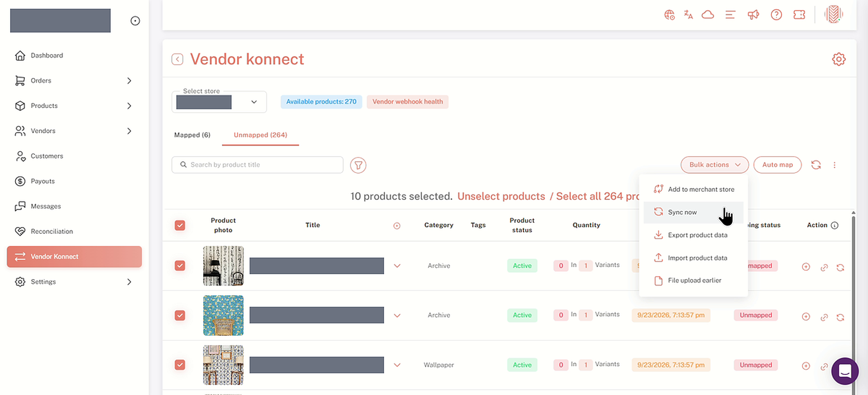
Task: Open the Bulk actions dropdown
Action: coord(715,165)
